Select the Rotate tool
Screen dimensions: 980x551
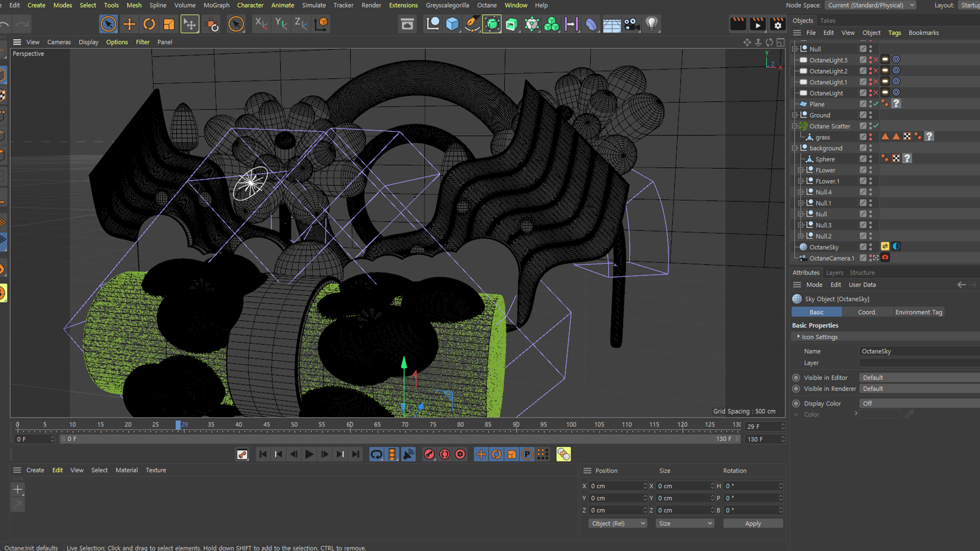click(x=149, y=24)
